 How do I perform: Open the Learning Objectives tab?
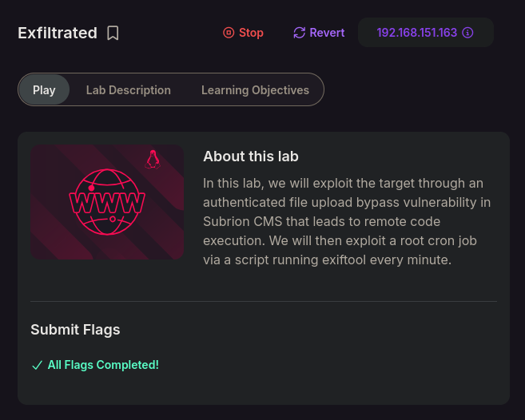pos(255,90)
